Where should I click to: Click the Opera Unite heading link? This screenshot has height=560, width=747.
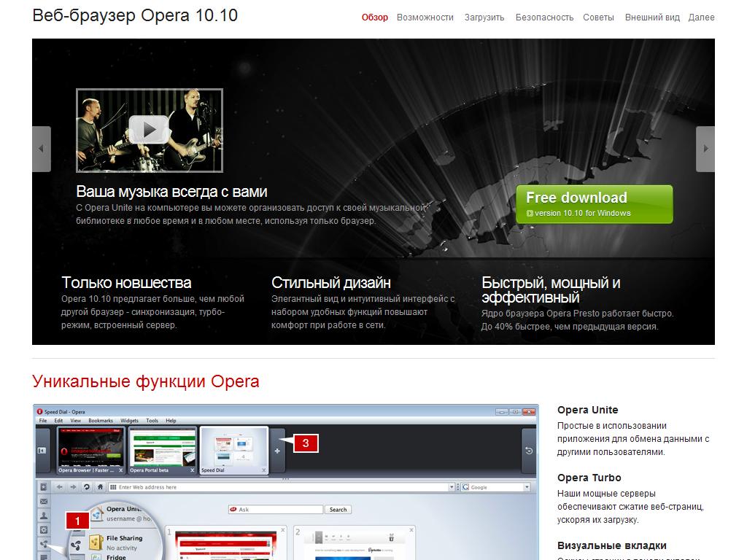tap(587, 410)
